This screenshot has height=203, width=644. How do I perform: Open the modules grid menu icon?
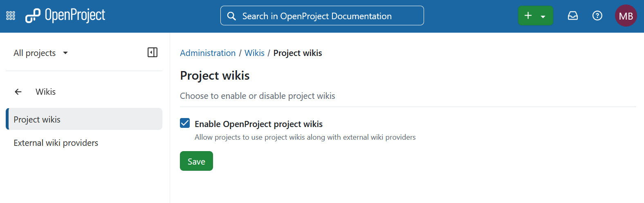click(11, 16)
